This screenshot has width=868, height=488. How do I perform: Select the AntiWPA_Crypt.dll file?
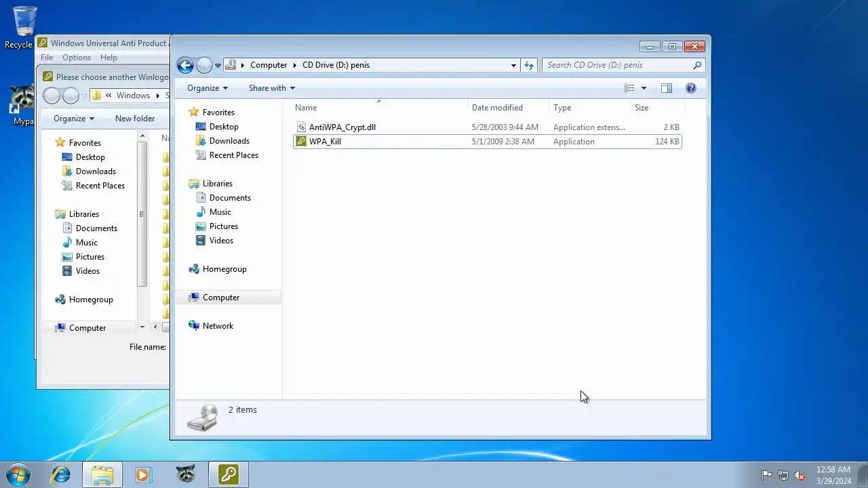tap(487, 127)
